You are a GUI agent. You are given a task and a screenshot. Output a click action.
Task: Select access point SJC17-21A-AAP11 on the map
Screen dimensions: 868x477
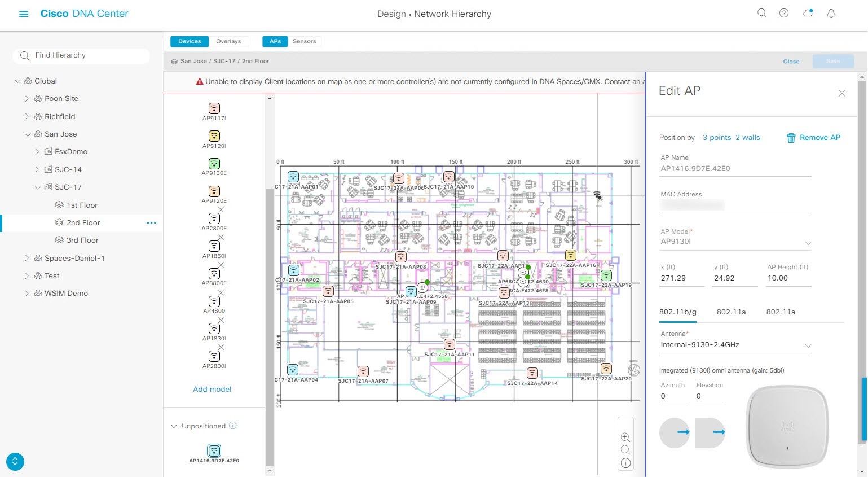(449, 344)
